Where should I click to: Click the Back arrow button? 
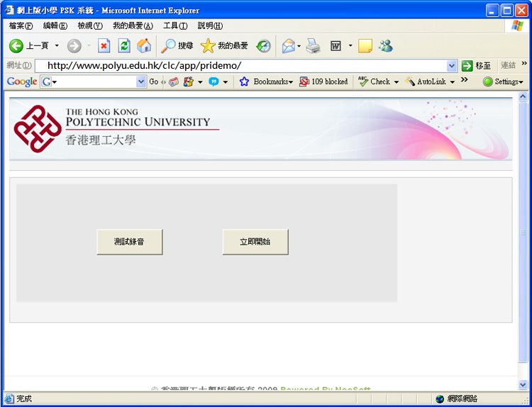pos(16,46)
